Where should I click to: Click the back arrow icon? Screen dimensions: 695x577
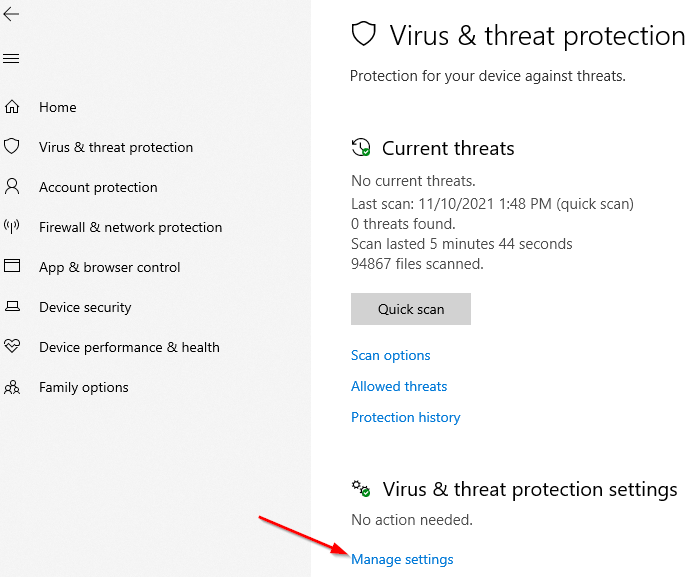(11, 14)
